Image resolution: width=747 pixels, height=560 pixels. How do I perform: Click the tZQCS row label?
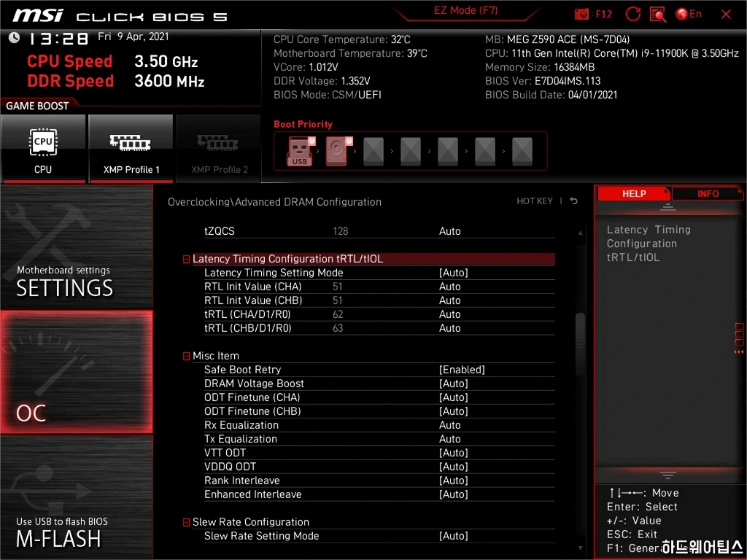coord(219,231)
